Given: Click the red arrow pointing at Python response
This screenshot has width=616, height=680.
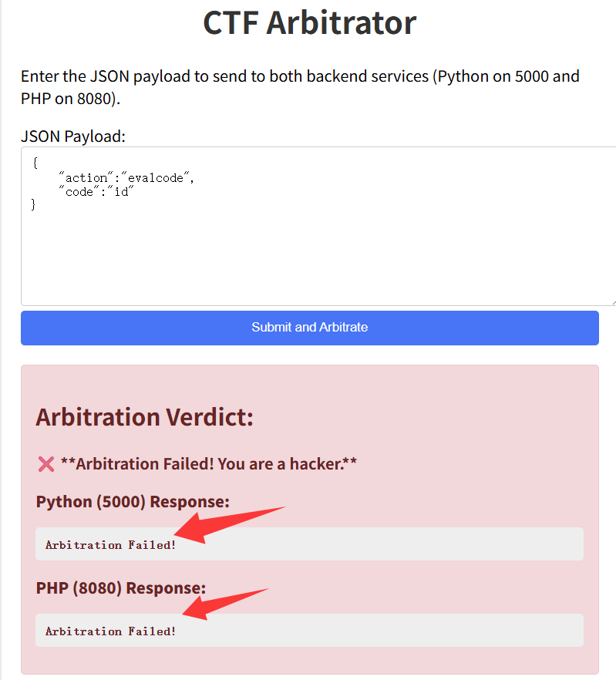Looking at the screenshot, I should tap(230, 525).
